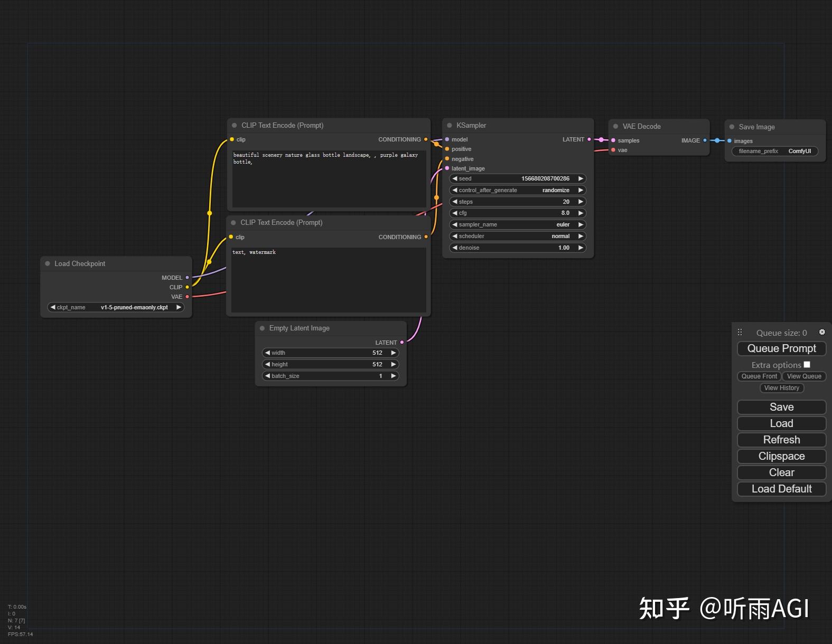Collapse the Empty Latent Image node dot
Screen dimensions: 832x644
coord(262,328)
